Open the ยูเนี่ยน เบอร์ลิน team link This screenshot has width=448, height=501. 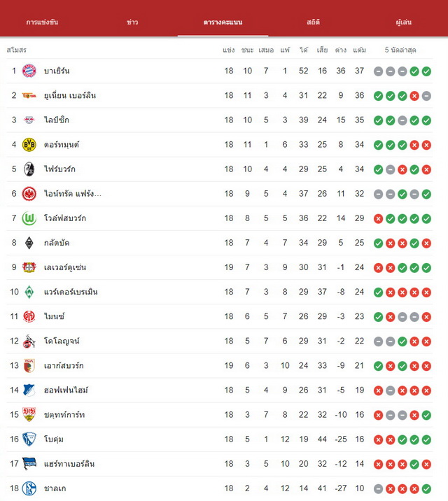coord(70,96)
